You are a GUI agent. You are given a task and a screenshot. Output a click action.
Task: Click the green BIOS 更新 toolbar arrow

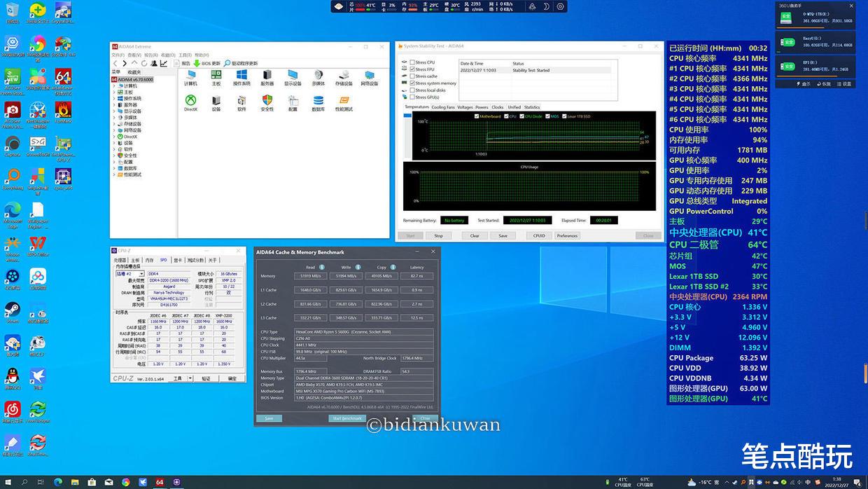click(197, 63)
